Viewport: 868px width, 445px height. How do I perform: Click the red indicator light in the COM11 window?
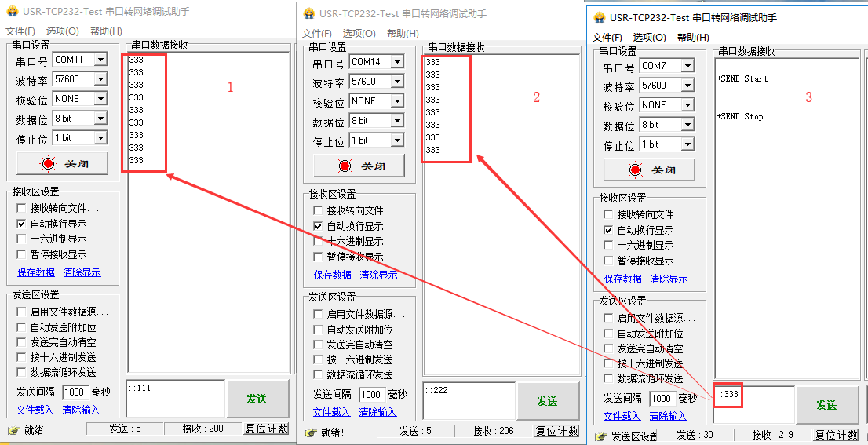pyautogui.click(x=49, y=164)
